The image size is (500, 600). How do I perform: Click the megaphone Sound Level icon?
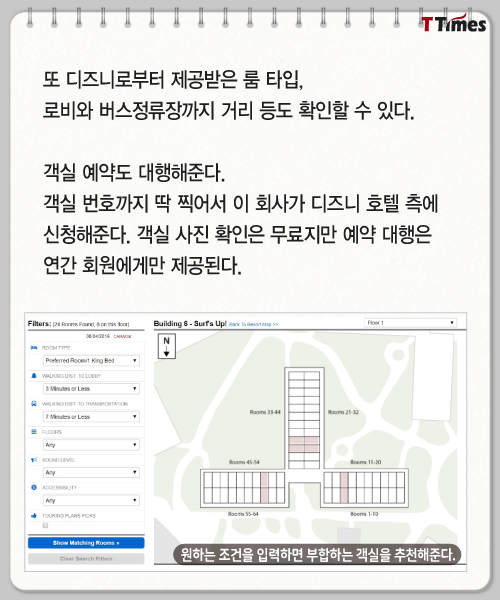click(x=34, y=460)
